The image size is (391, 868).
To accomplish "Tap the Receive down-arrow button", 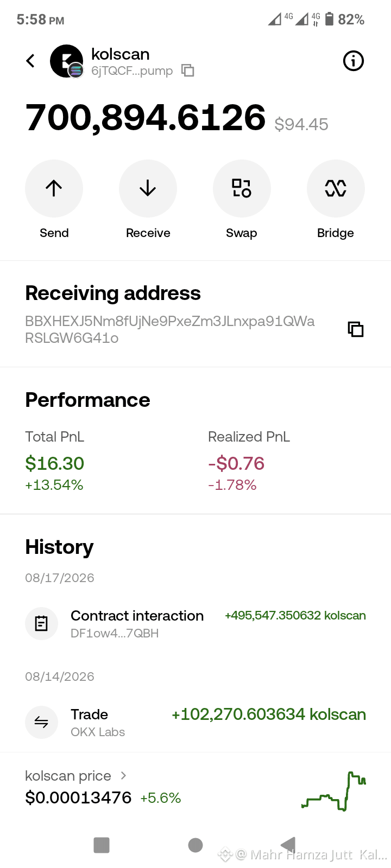I will [148, 188].
